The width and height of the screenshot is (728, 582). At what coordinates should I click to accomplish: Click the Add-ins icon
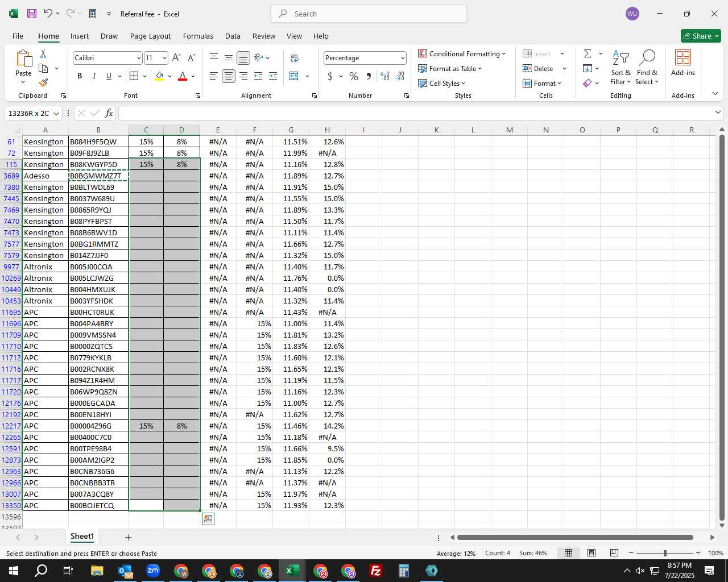(x=683, y=63)
